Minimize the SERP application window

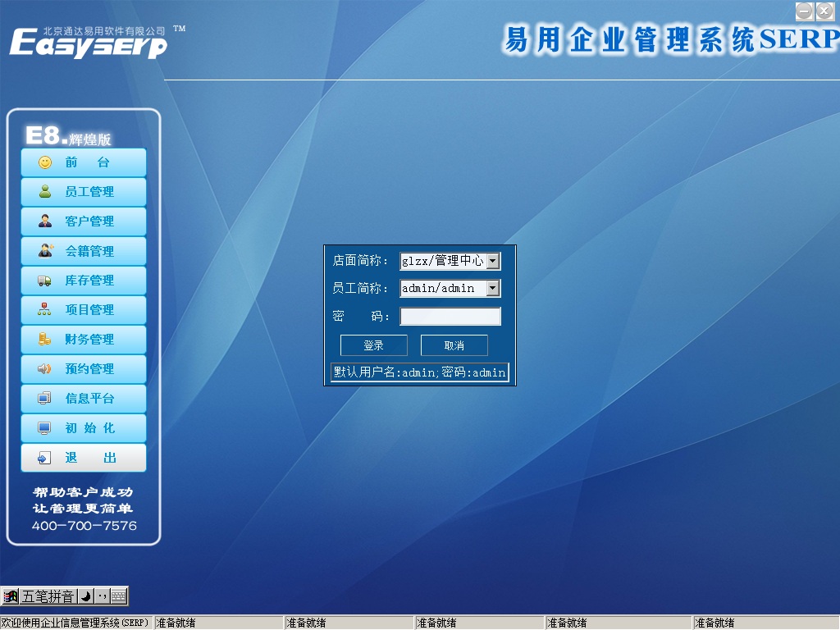pos(804,11)
